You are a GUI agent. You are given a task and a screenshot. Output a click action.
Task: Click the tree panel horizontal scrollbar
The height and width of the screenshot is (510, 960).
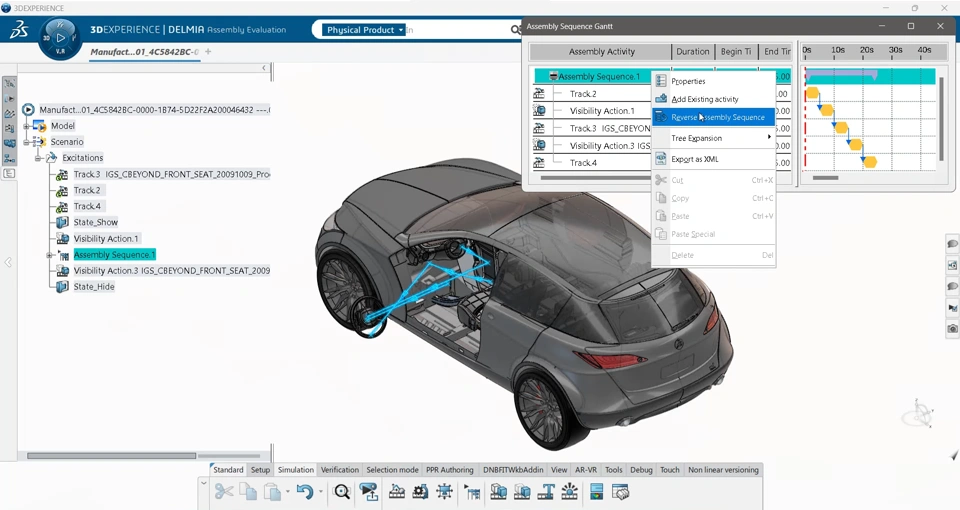click(x=111, y=456)
